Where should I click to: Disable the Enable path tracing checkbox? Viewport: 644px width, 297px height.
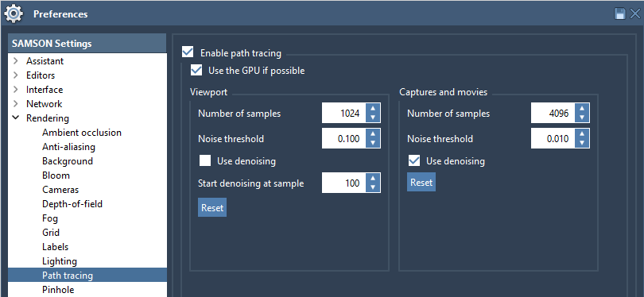click(188, 52)
